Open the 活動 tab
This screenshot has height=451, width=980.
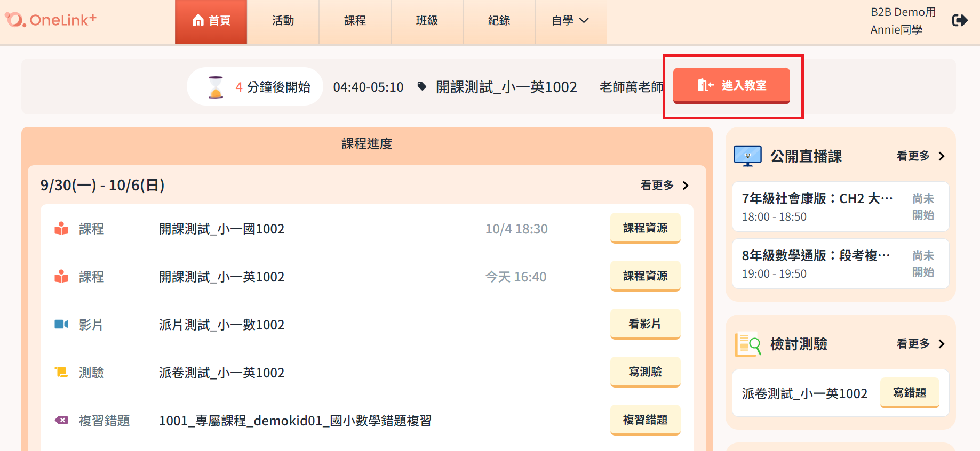tap(283, 21)
